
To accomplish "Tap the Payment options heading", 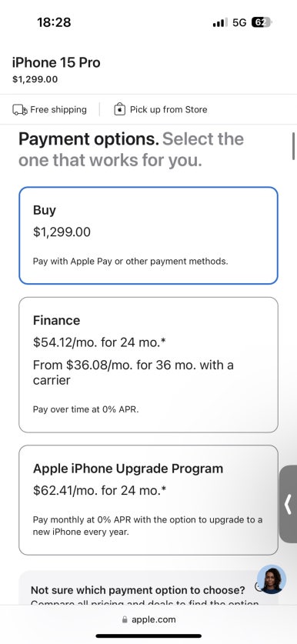I will (88, 138).
